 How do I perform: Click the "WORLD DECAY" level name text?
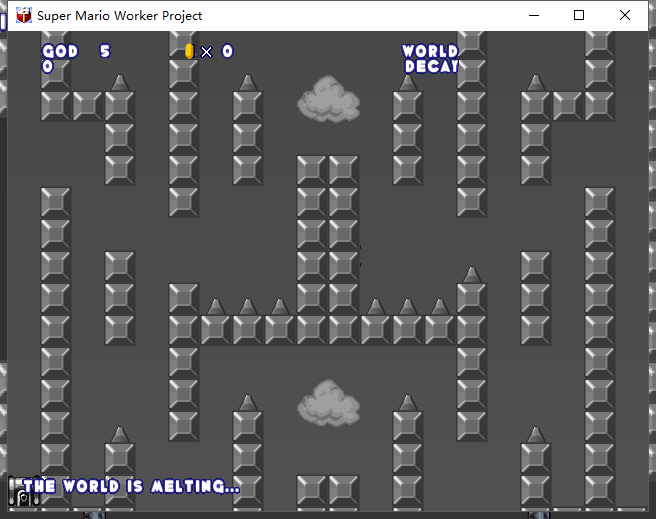(430, 59)
